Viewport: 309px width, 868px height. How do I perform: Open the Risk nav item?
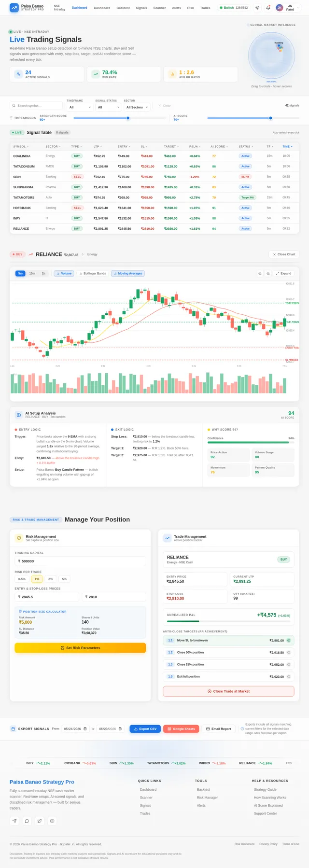(191, 8)
